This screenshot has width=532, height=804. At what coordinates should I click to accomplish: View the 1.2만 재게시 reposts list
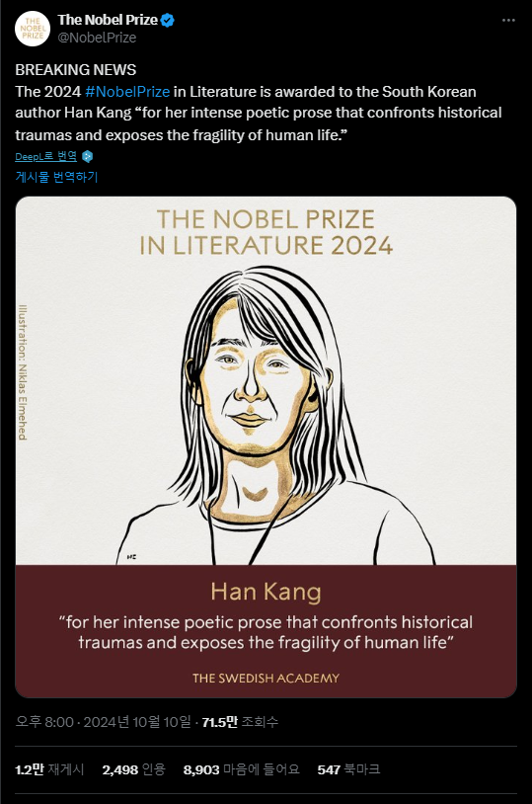(x=49, y=769)
